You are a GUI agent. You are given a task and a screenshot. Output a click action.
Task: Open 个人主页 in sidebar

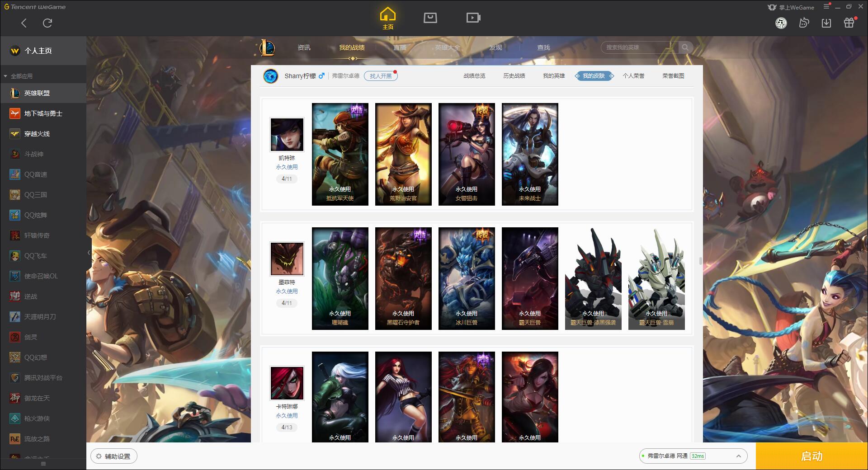(43, 51)
